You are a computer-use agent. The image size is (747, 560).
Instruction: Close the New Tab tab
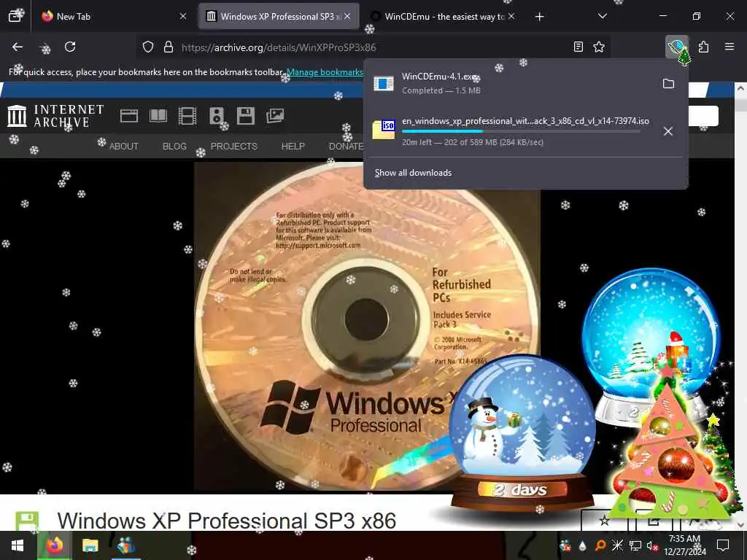183,16
